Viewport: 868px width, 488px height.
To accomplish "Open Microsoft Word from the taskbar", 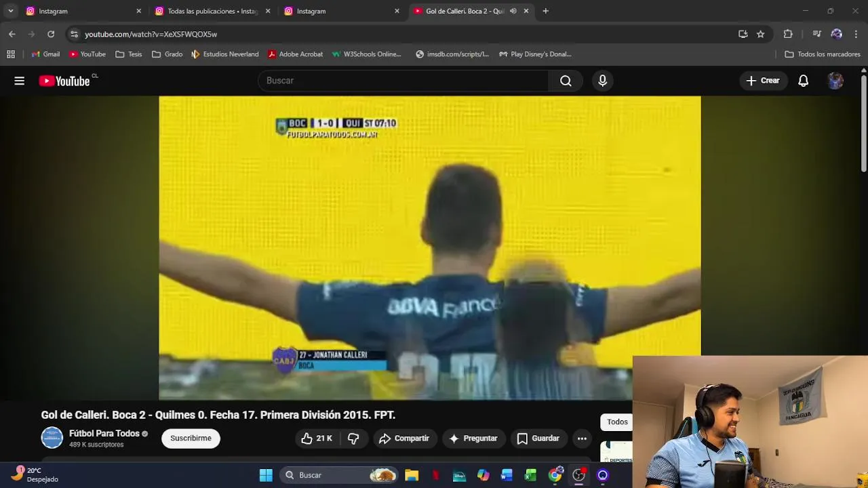I will point(507,475).
